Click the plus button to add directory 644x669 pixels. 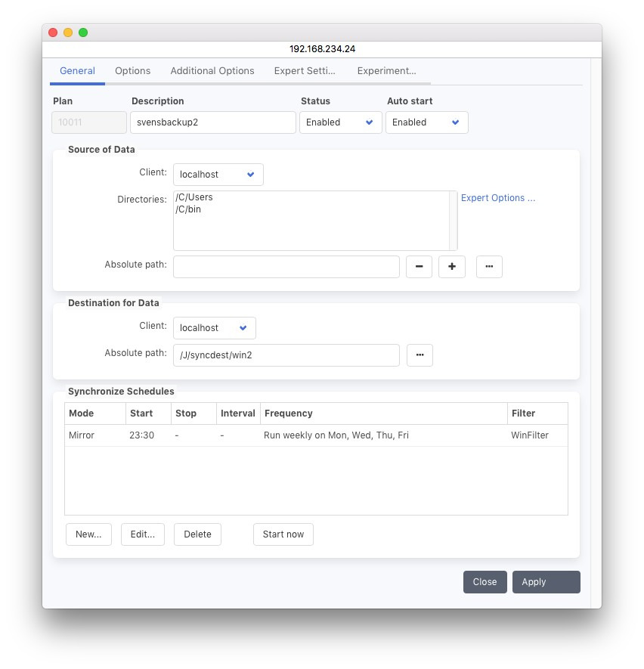click(x=452, y=267)
